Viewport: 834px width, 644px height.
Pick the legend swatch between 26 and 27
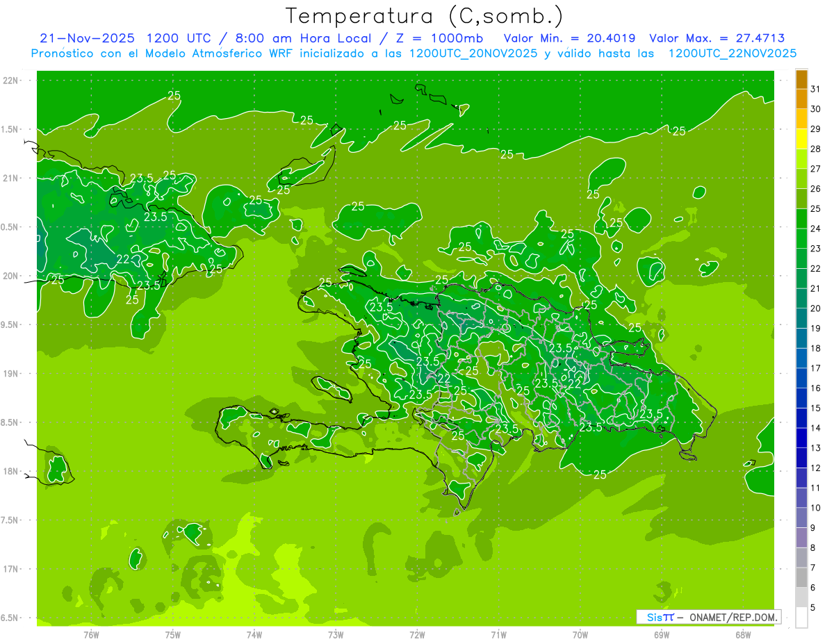[x=801, y=179]
